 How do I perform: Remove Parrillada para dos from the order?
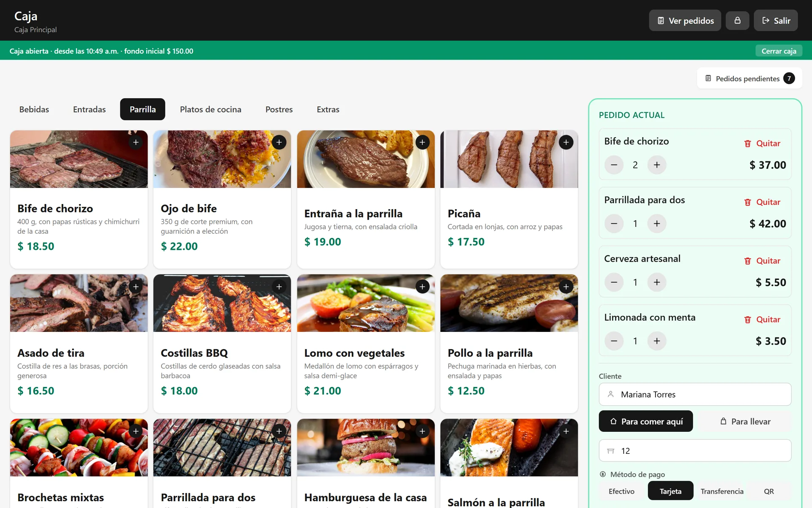[763, 202]
